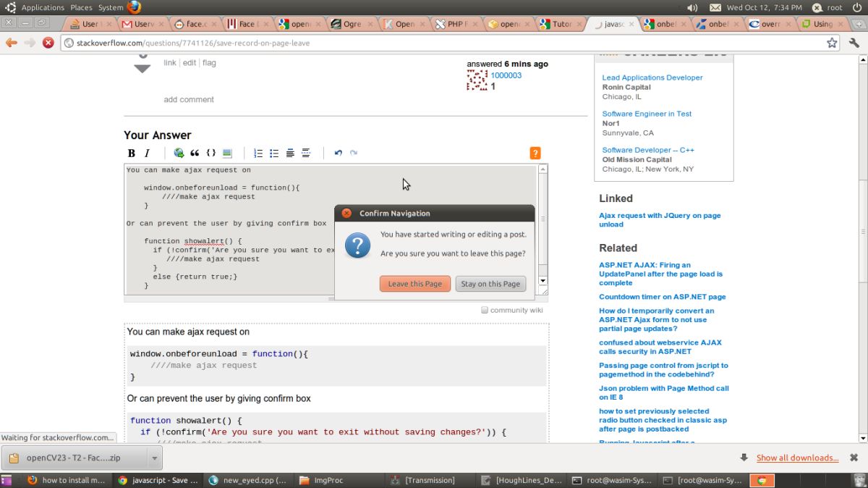The height and width of the screenshot is (488, 868).
Task: Insert a hyperlink with the globe icon
Action: (x=179, y=153)
